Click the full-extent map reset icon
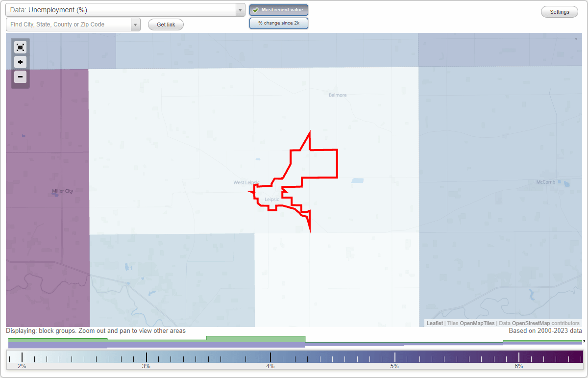The height and width of the screenshot is (378, 588). pyautogui.click(x=20, y=47)
